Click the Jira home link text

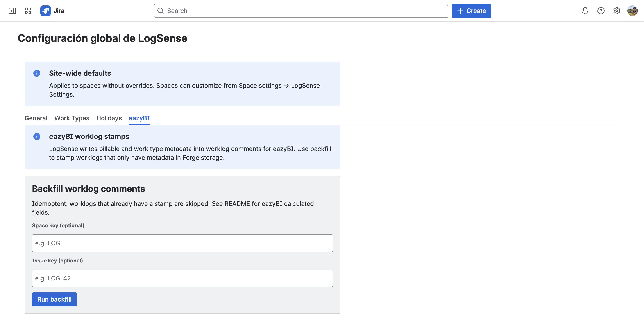59,11
